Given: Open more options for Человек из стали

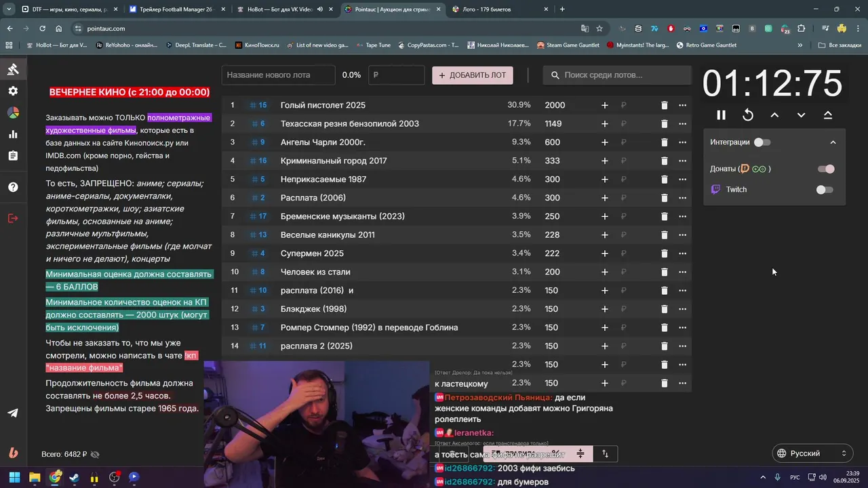Looking at the screenshot, I should (x=682, y=272).
